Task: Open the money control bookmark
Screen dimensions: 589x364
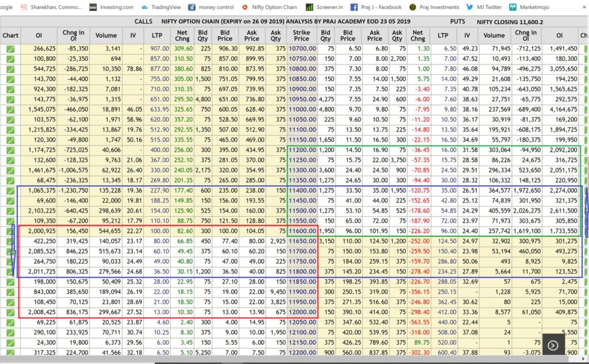Action: (211, 7)
